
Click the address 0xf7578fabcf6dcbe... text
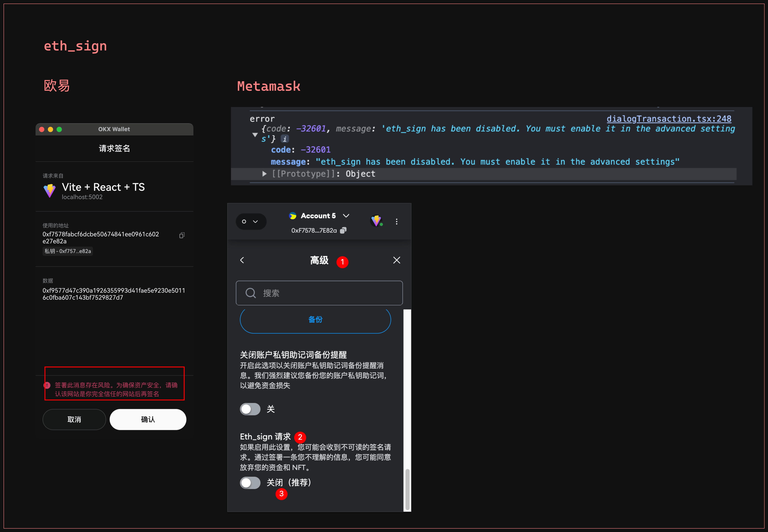pos(101,238)
